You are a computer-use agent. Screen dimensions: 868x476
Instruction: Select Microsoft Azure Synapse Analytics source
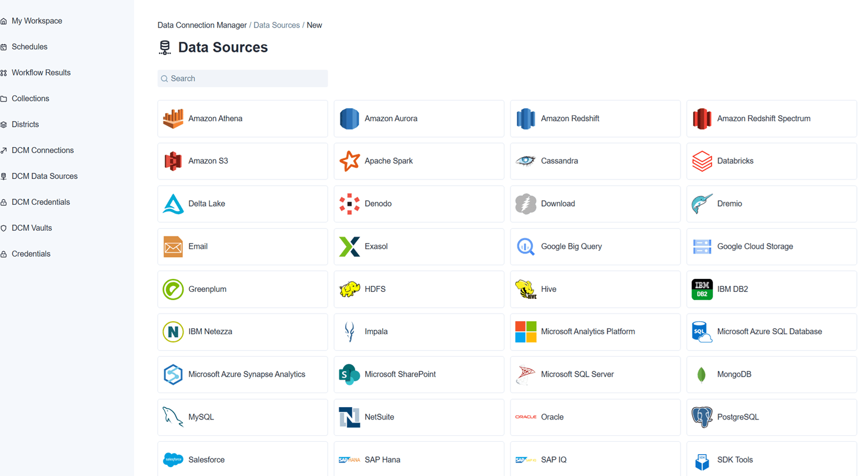(243, 375)
